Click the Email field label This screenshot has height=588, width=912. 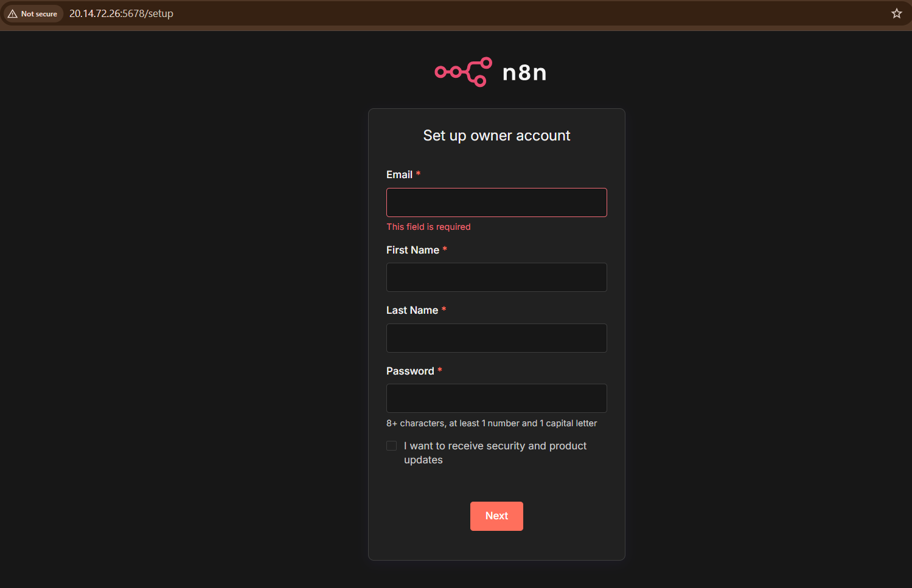399,175
